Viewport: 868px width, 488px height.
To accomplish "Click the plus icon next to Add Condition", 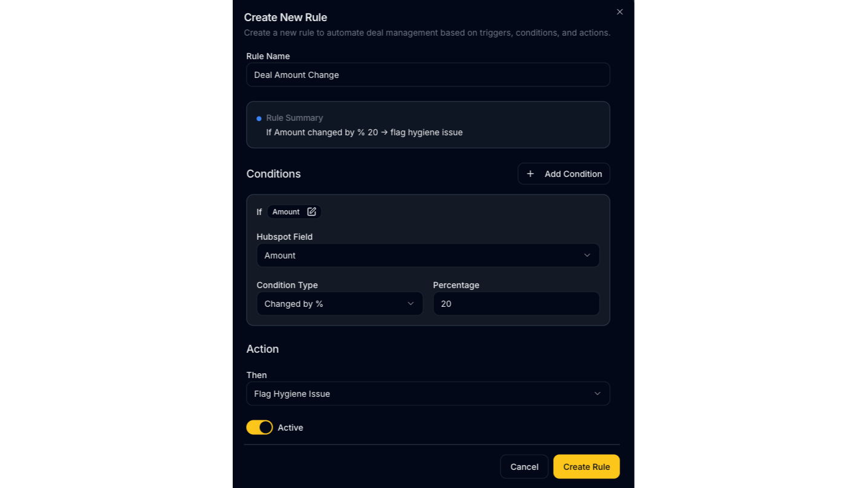I will click(530, 174).
